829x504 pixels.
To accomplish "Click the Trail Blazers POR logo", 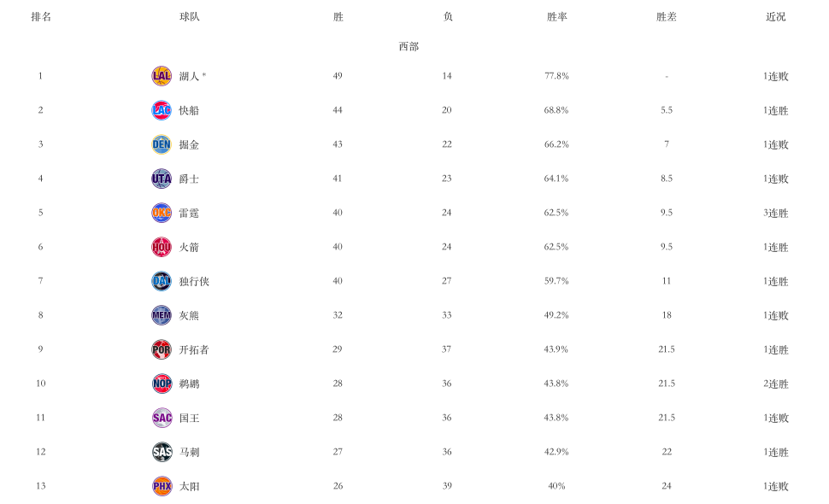I will click(162, 349).
